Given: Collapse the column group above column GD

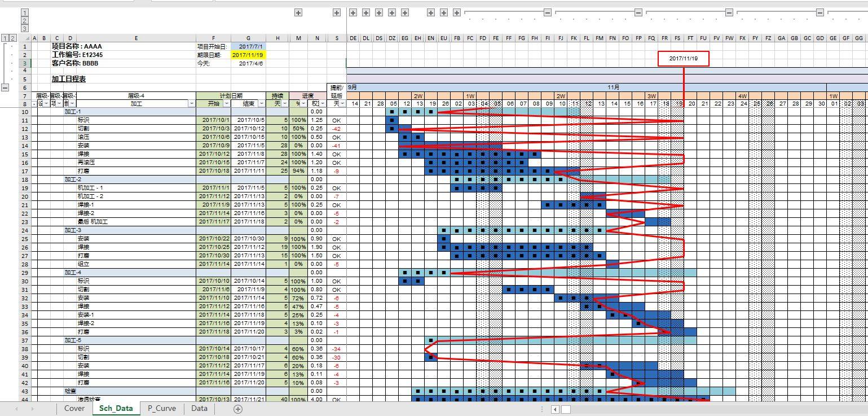Looking at the screenshot, I should pos(820,12).
